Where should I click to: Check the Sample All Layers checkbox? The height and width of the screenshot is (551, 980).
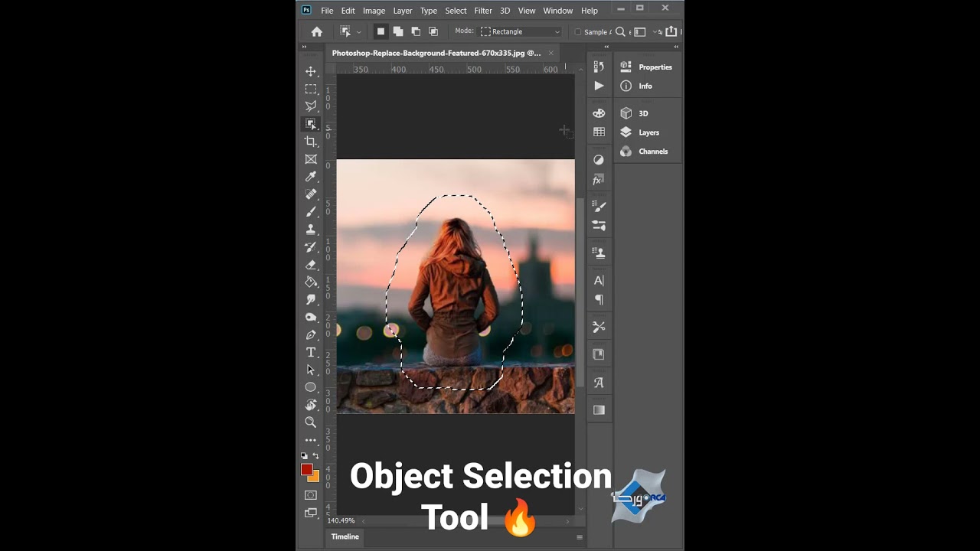[x=577, y=32]
